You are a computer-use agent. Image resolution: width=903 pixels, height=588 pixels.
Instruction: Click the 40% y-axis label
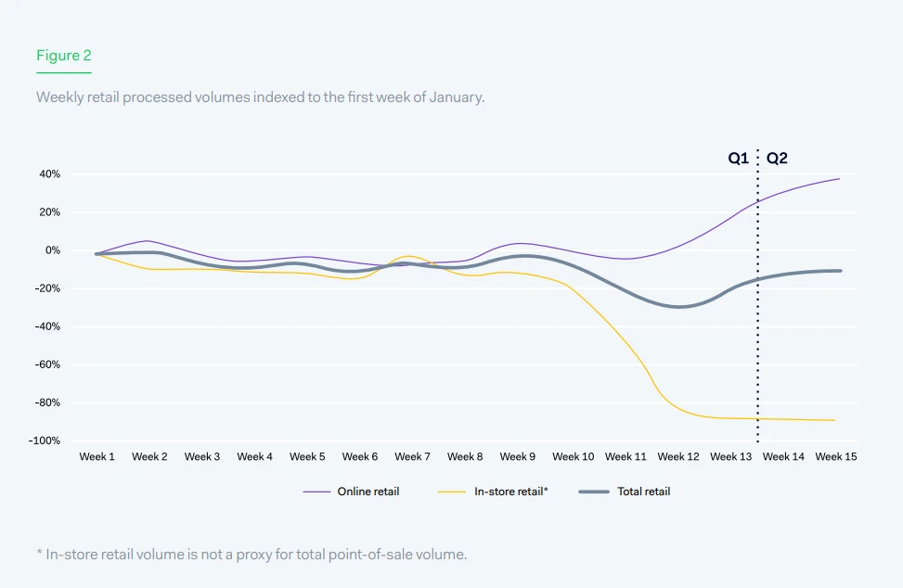click(49, 174)
